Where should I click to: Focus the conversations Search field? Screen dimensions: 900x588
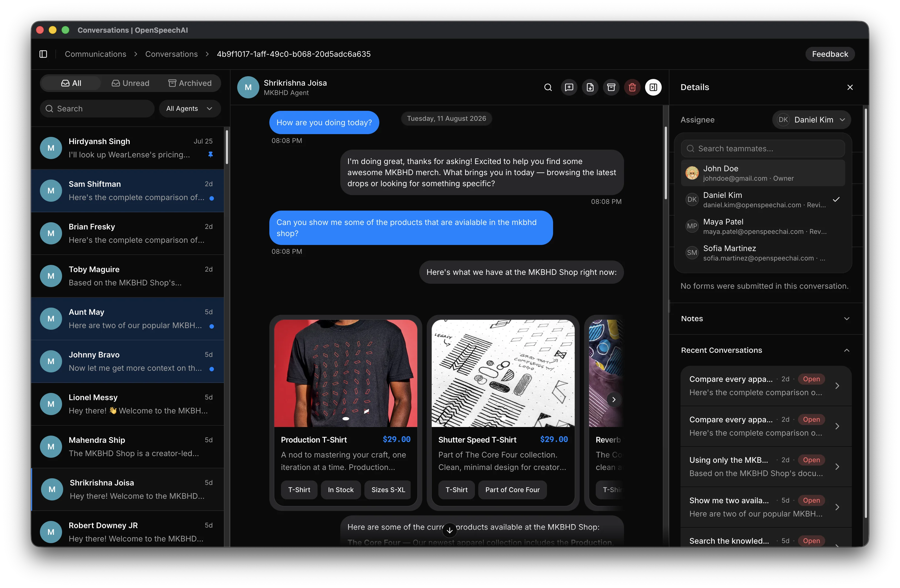point(97,109)
